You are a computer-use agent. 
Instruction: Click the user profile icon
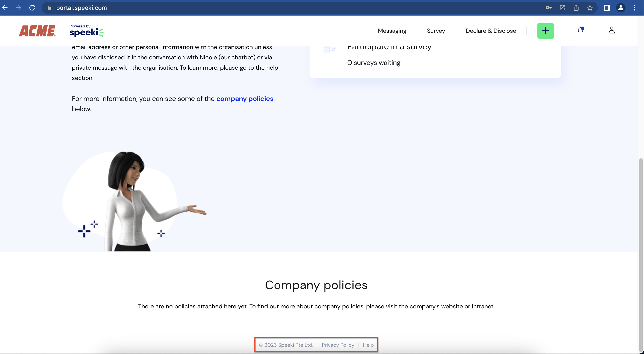tap(612, 30)
